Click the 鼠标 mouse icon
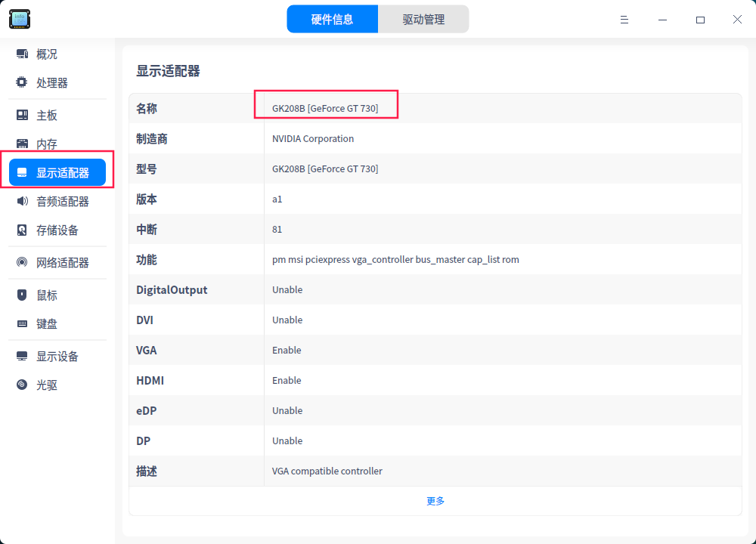 (x=22, y=295)
